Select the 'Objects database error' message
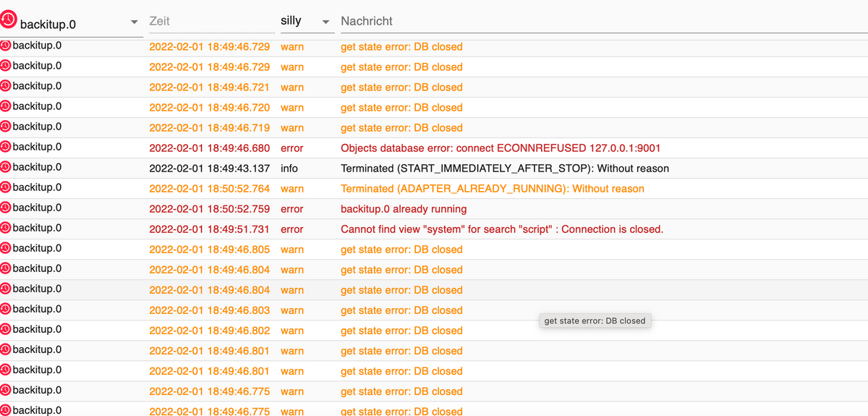 point(501,148)
